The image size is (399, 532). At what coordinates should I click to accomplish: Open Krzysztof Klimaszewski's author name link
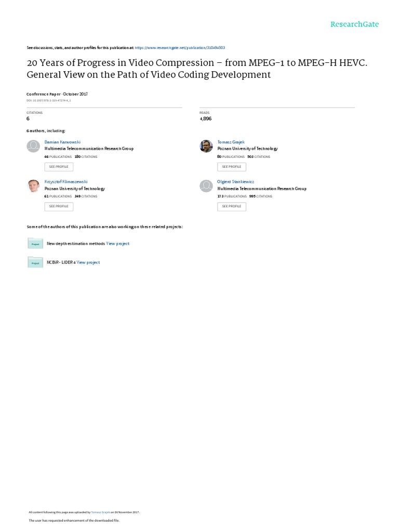click(x=66, y=182)
